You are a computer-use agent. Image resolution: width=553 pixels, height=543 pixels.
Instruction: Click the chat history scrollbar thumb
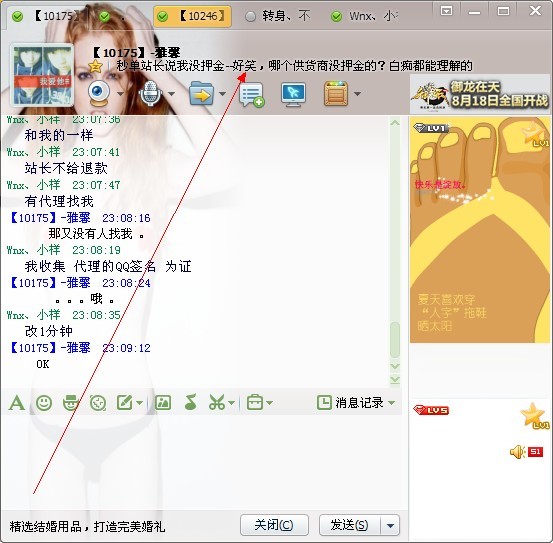tap(395, 340)
